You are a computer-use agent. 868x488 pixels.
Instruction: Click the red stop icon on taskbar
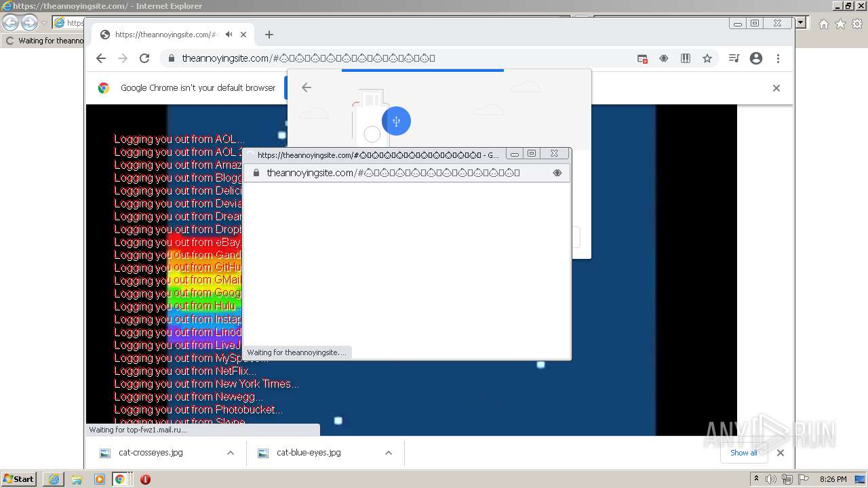point(145,479)
